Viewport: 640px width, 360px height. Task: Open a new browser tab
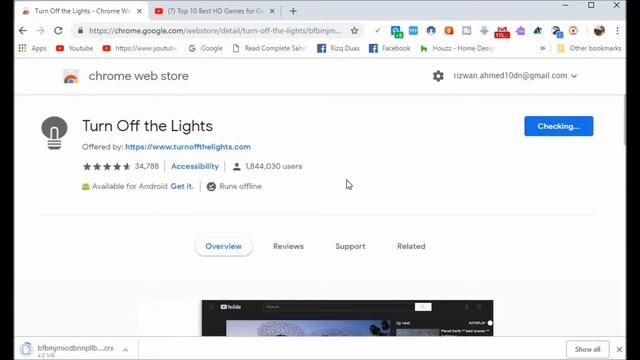[293, 11]
